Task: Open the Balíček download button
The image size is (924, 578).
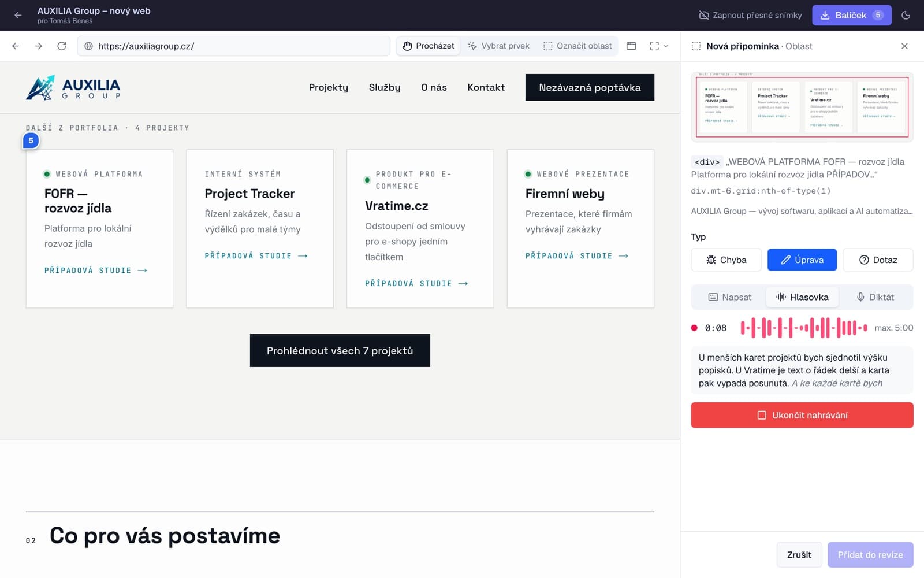Action: click(851, 16)
